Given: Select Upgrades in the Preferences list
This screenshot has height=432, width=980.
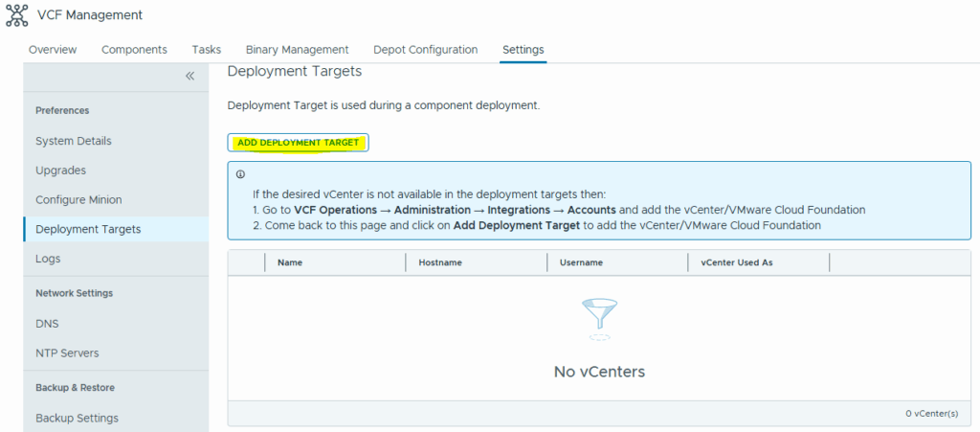Looking at the screenshot, I should 60,171.
